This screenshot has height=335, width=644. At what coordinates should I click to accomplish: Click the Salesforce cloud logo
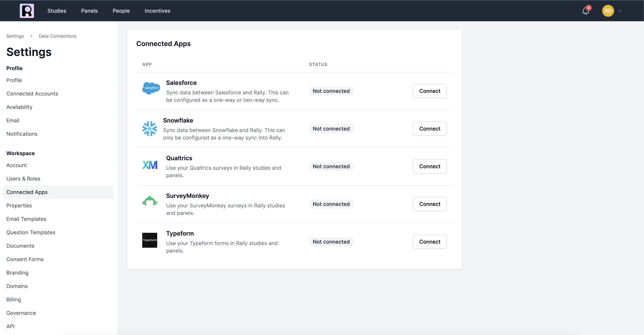[151, 88]
